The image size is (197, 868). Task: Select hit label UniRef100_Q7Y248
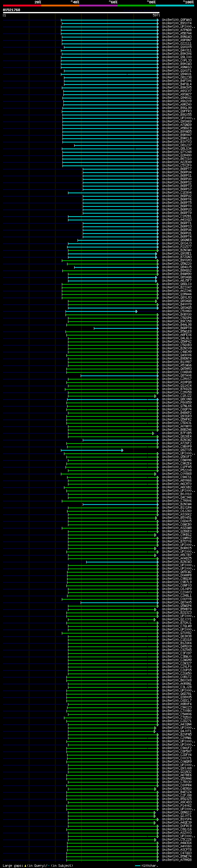pos(177,152)
